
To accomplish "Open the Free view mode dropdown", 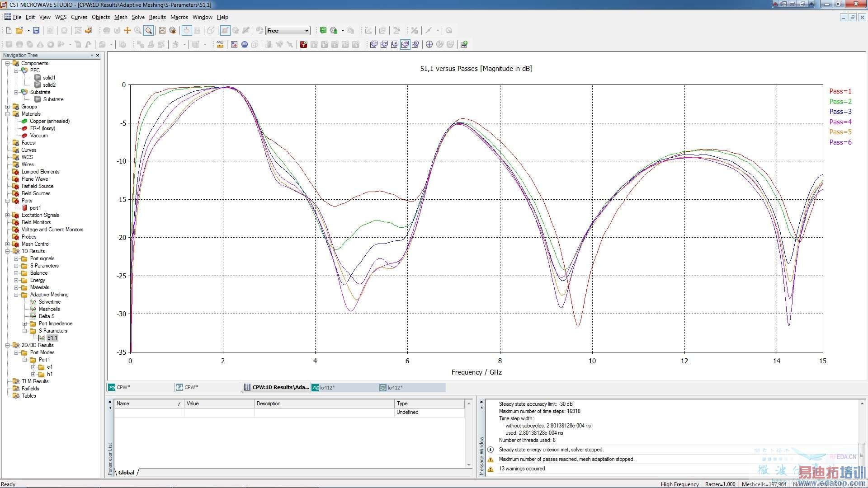I will click(x=307, y=31).
